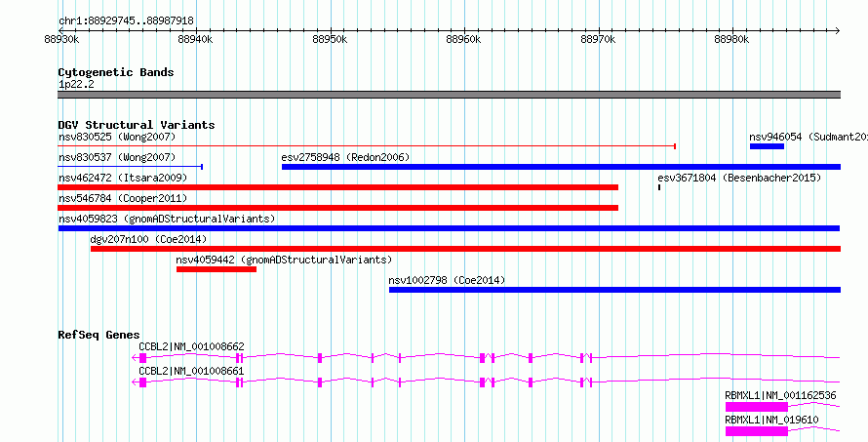Select the short red nsv4059442 variant bar
Viewport: 868px width, 442px height.
click(x=217, y=269)
